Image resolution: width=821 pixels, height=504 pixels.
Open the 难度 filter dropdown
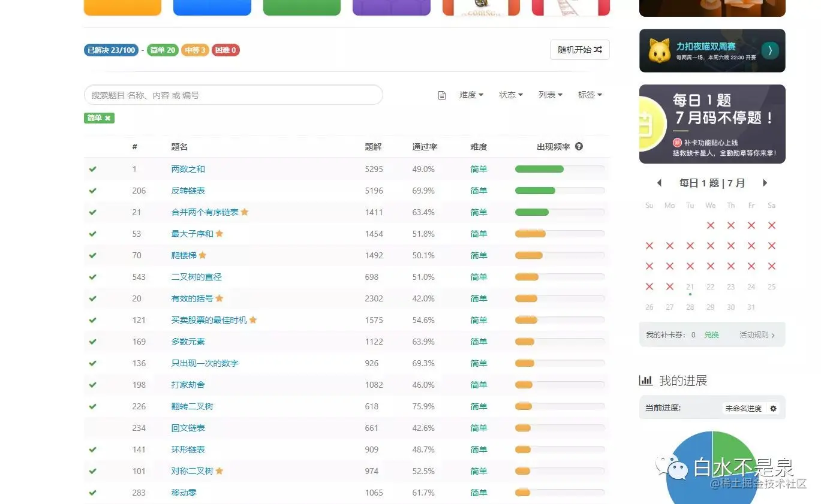point(471,95)
